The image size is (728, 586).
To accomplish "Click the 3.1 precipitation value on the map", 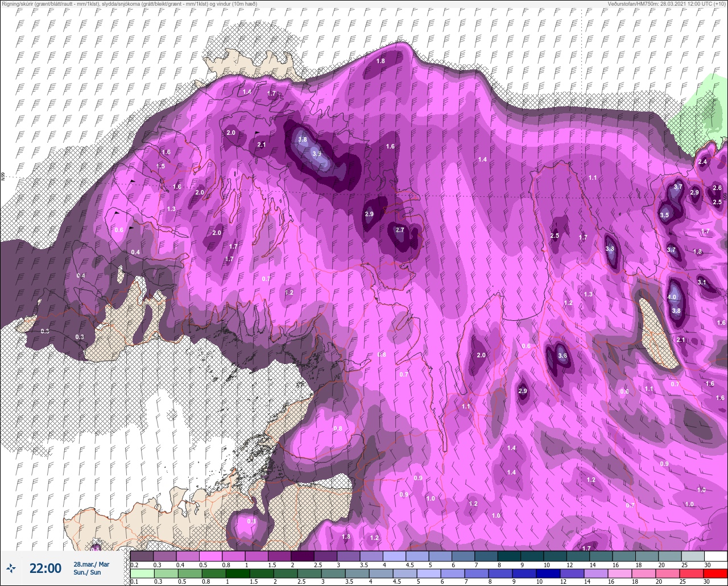I will pyautogui.click(x=702, y=282).
